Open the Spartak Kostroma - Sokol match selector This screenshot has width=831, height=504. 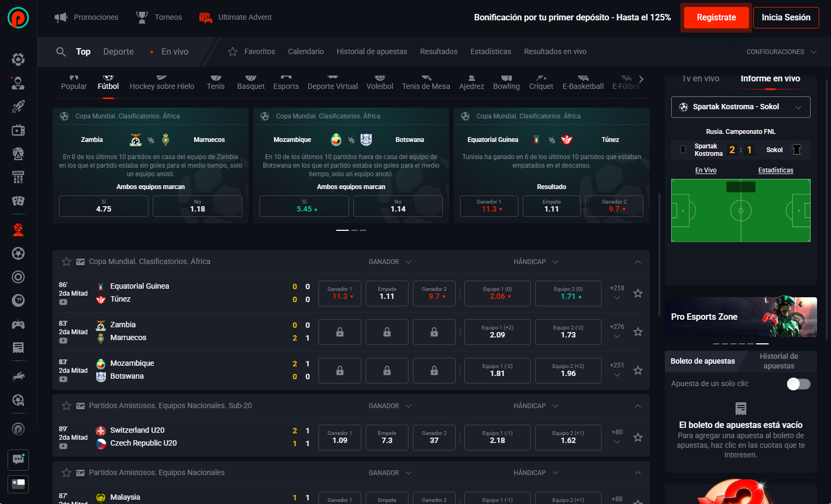tap(741, 107)
